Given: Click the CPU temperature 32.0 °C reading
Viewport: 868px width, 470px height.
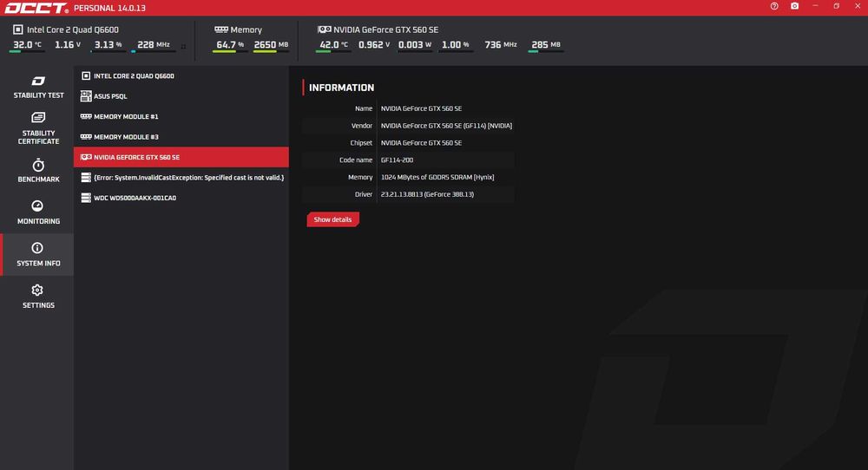Looking at the screenshot, I should click(27, 45).
